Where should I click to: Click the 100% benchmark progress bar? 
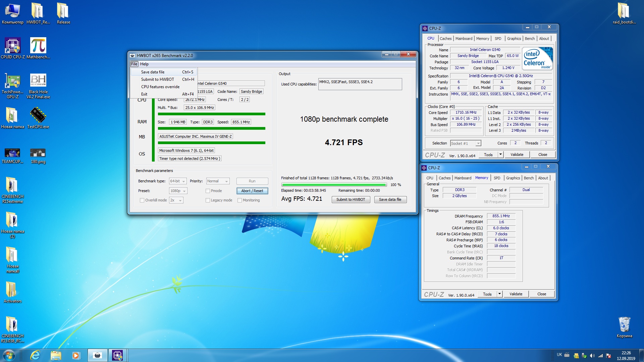pyautogui.click(x=334, y=185)
